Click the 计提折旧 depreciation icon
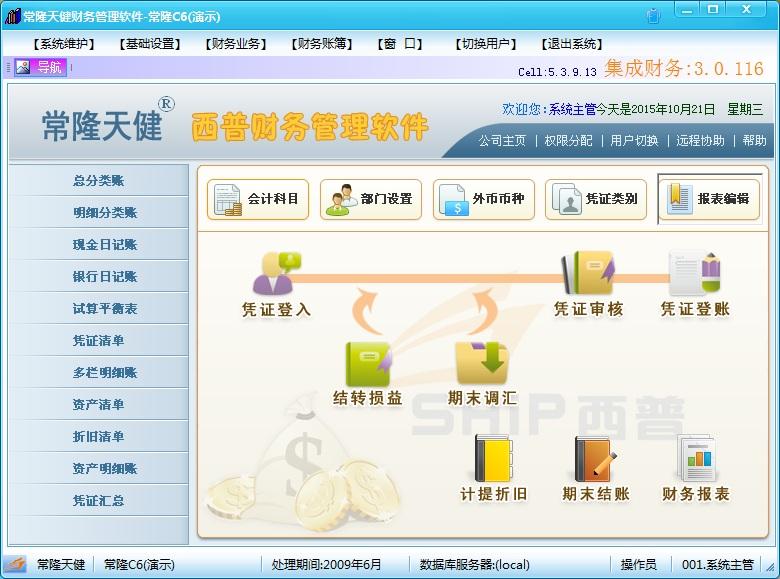The width and height of the screenshot is (780, 579). tap(493, 461)
